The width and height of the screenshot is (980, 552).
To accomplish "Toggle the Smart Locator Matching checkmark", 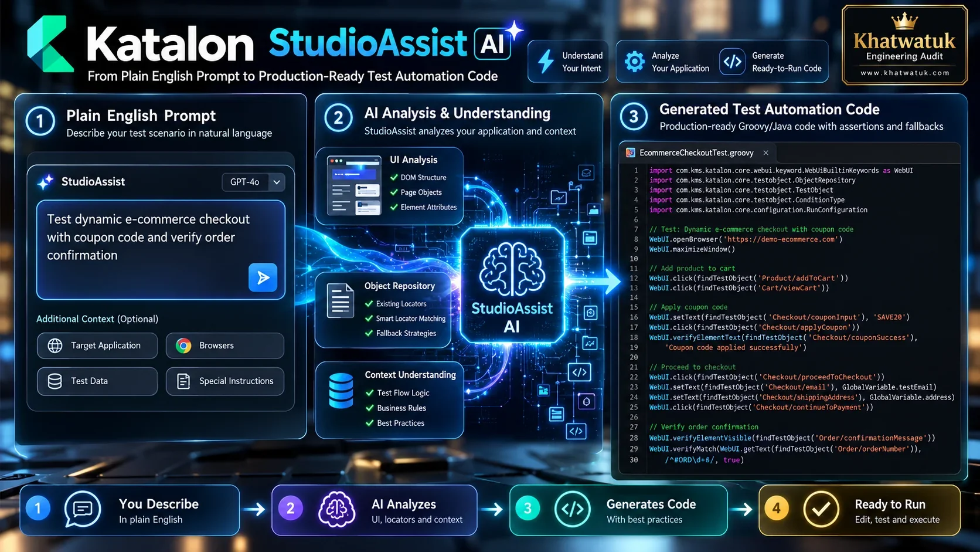I will (369, 319).
